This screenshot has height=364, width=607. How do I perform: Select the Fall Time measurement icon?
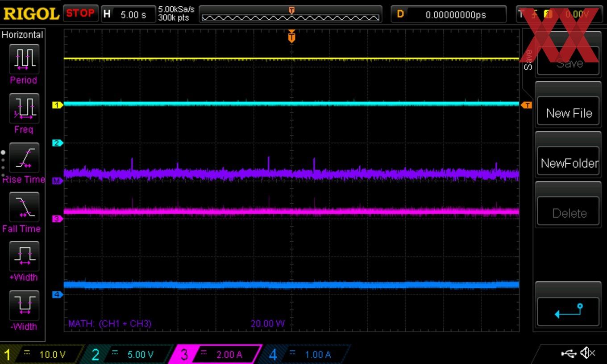click(24, 207)
